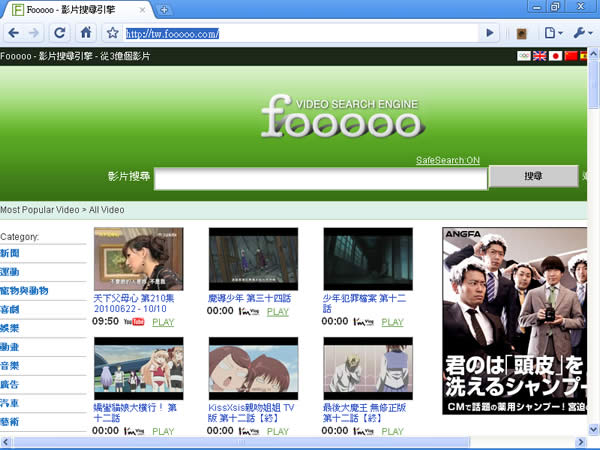Image resolution: width=600 pixels, height=450 pixels.
Task: Open the 嬌蠻貓娘大橫行 thumbnail
Action: tap(139, 368)
